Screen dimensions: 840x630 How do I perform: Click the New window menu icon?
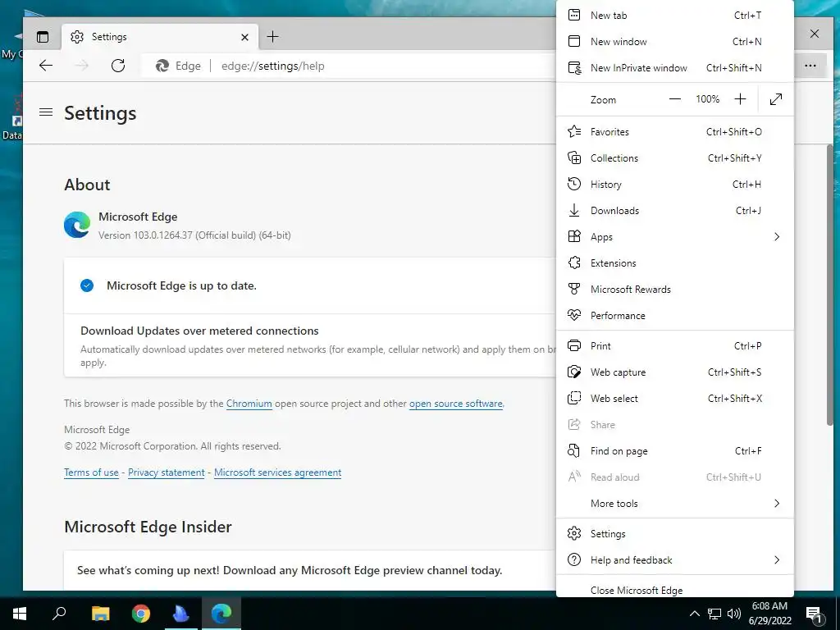coord(573,41)
